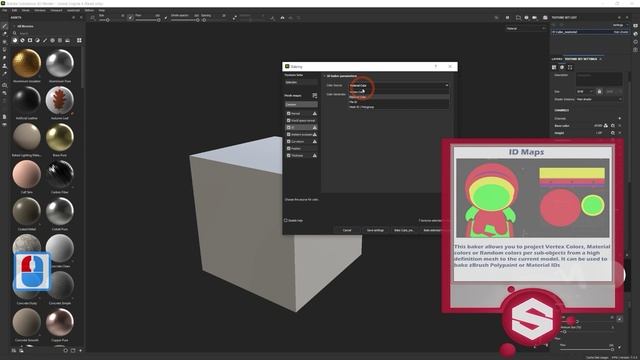Image resolution: width=640 pixels, height=360 pixels.
Task: Open the mesh maps options icon in Baking dialog
Action: [x=315, y=96]
